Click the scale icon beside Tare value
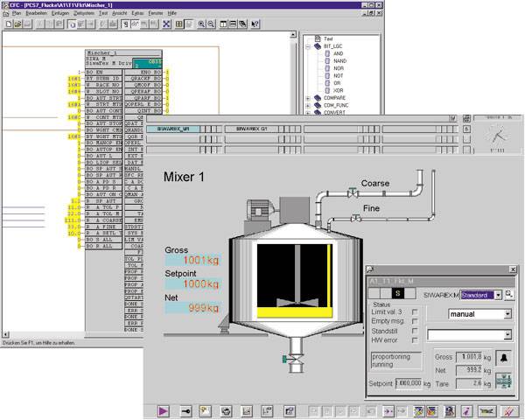Viewport: 525px width, 420px height. [504, 381]
